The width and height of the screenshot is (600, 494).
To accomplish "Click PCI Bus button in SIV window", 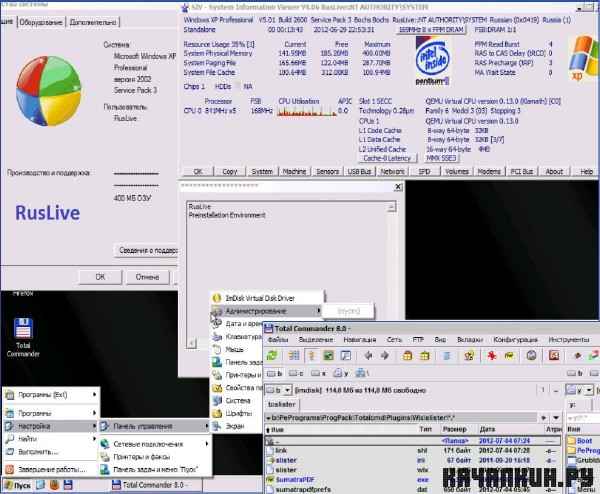I will coord(522,171).
